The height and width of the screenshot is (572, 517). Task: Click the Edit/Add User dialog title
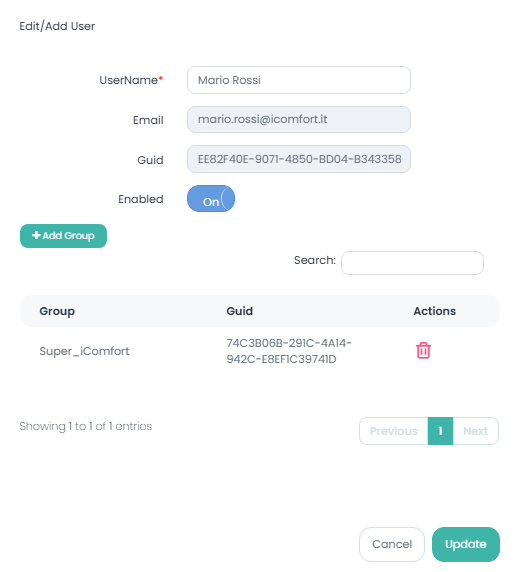tap(57, 26)
